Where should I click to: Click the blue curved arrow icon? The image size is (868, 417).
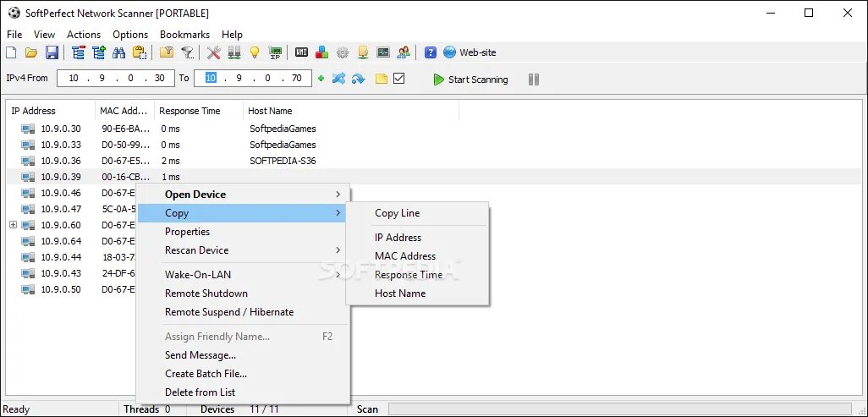point(359,79)
